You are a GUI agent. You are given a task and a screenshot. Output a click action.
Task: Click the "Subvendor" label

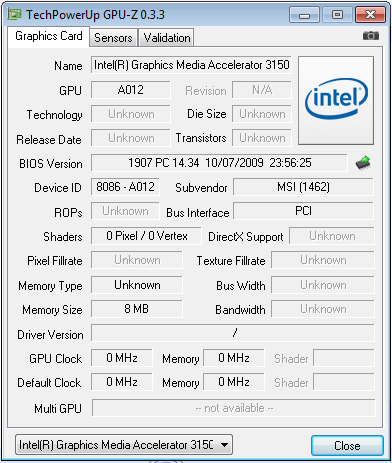click(201, 188)
